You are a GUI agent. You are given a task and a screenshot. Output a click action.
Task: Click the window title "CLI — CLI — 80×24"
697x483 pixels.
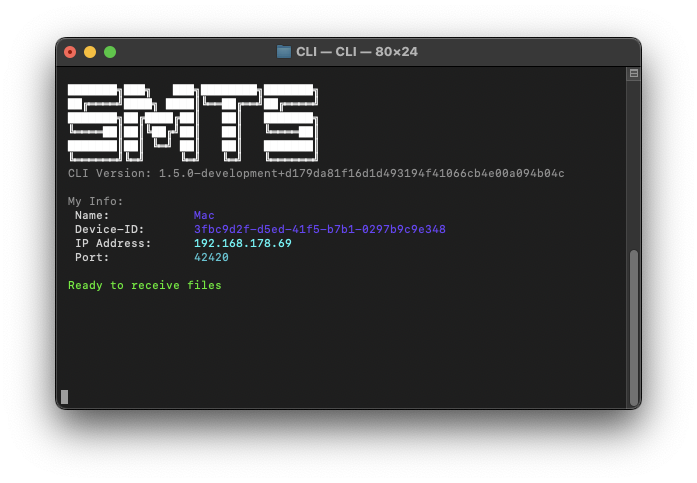(357, 52)
